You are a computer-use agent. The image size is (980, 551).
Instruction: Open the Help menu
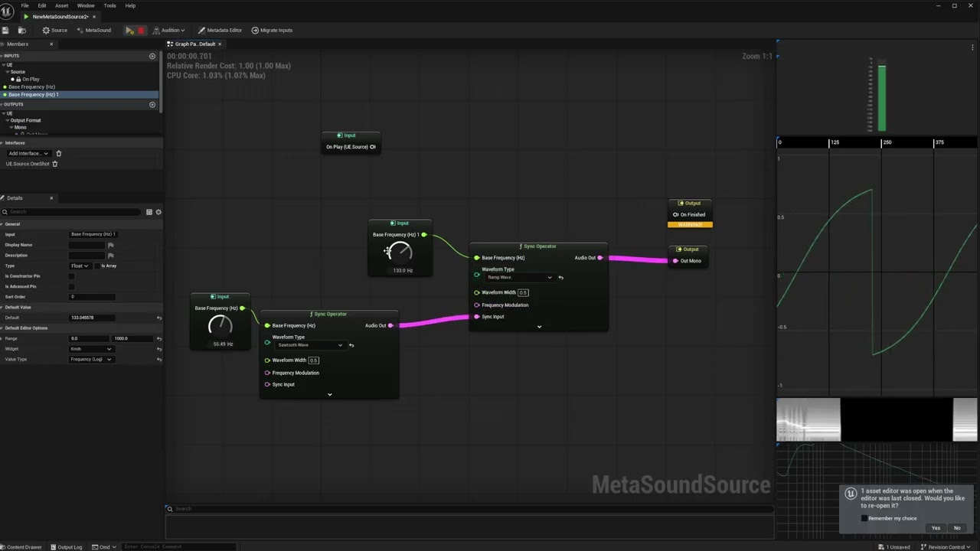tap(130, 5)
